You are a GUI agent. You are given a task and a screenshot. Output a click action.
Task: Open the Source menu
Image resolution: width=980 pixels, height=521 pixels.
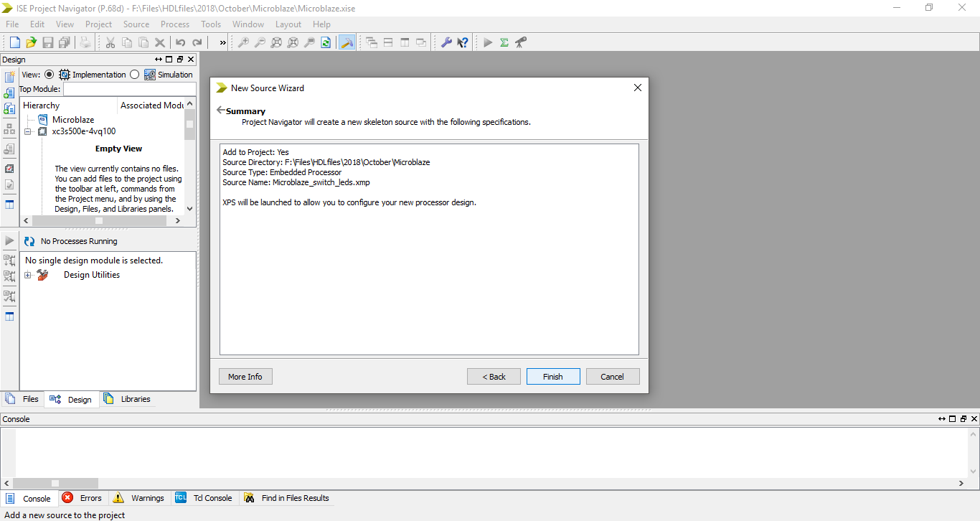pyautogui.click(x=136, y=24)
